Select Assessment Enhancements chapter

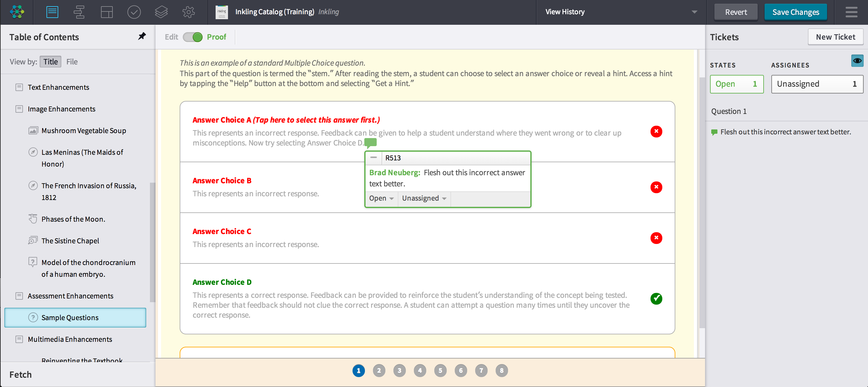point(70,296)
